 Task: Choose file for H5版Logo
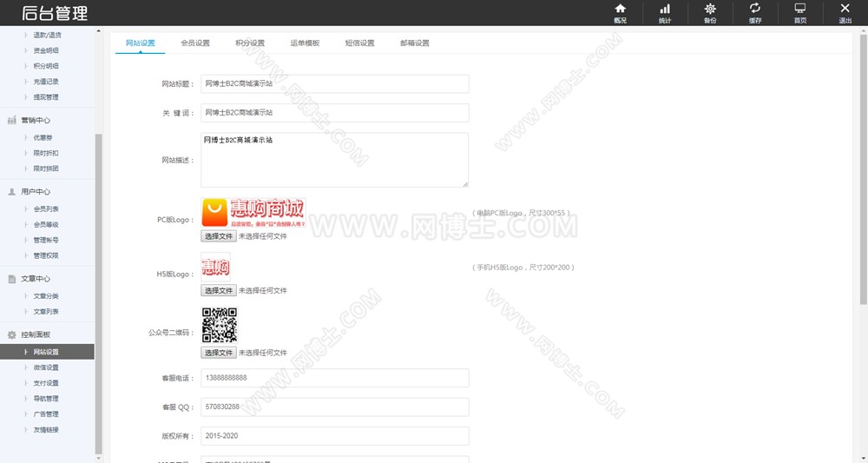coord(219,290)
